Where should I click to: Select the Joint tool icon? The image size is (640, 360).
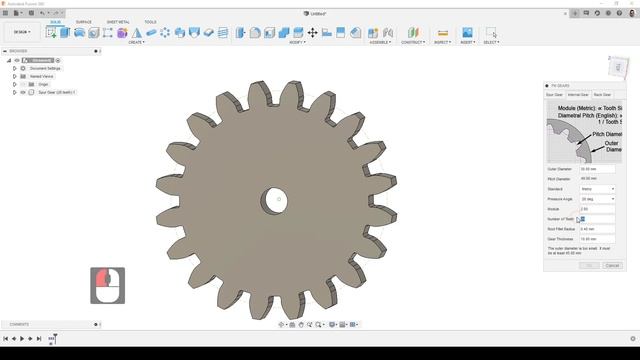click(388, 33)
